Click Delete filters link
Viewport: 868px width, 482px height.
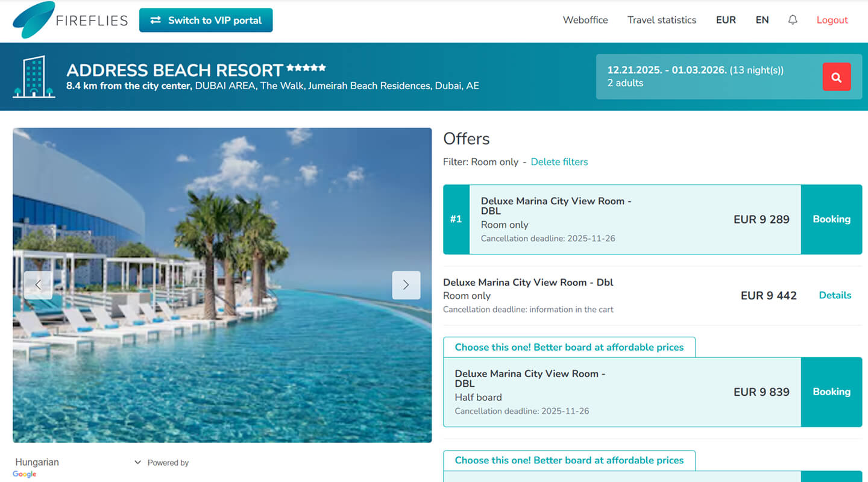(x=559, y=161)
